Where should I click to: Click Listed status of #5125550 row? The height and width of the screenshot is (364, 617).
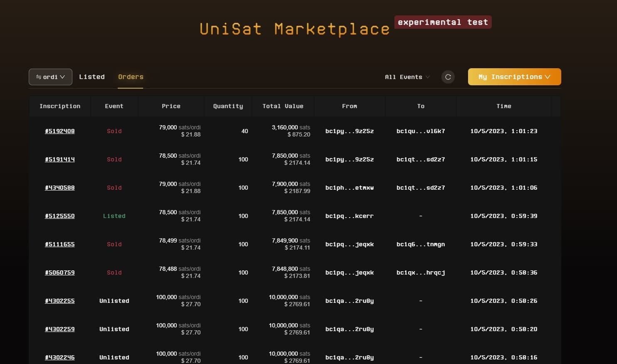tap(114, 216)
